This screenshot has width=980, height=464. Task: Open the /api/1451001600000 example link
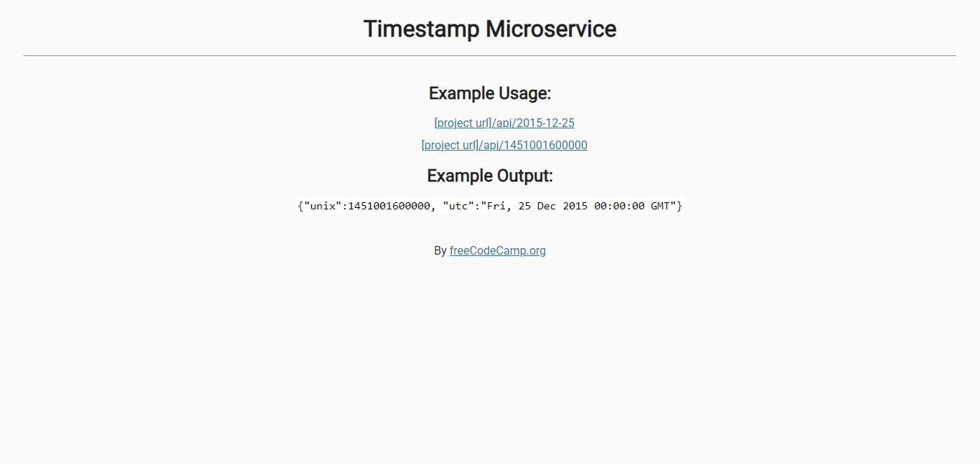(x=533, y=145)
